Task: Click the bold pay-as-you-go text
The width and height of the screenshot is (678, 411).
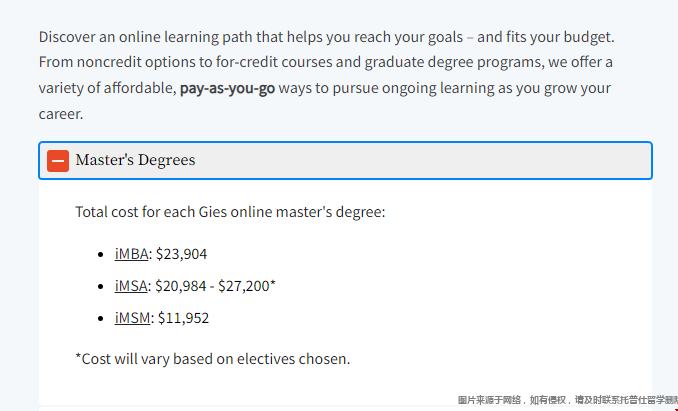Action: [x=227, y=88]
